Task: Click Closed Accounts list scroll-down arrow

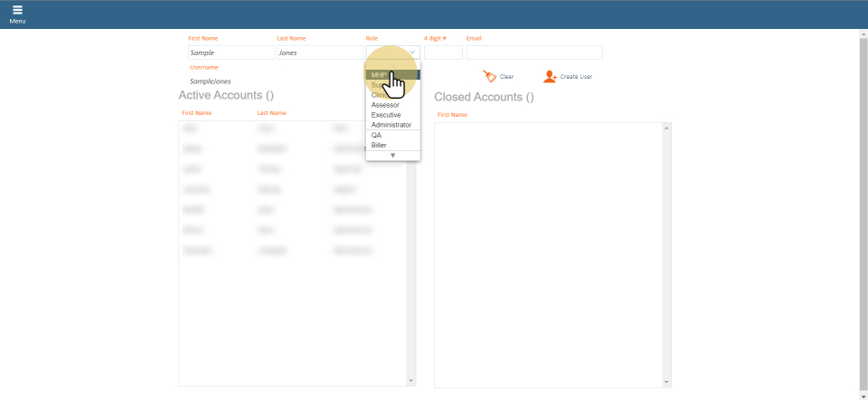Action: coord(667,382)
